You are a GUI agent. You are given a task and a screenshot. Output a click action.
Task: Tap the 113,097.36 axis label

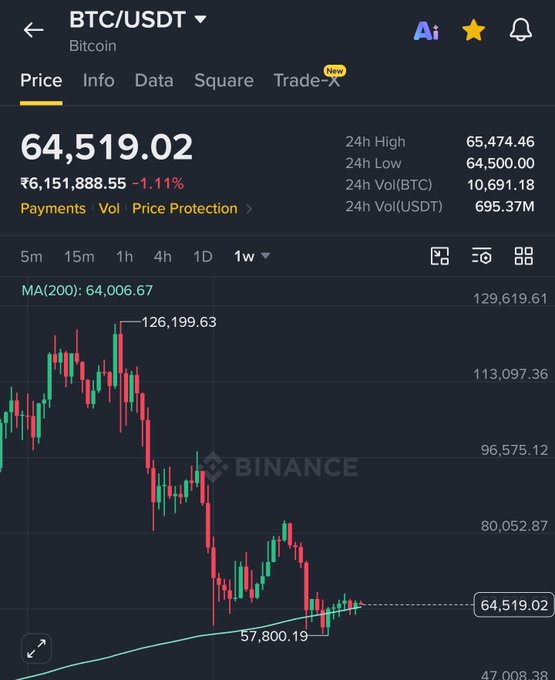click(x=510, y=374)
